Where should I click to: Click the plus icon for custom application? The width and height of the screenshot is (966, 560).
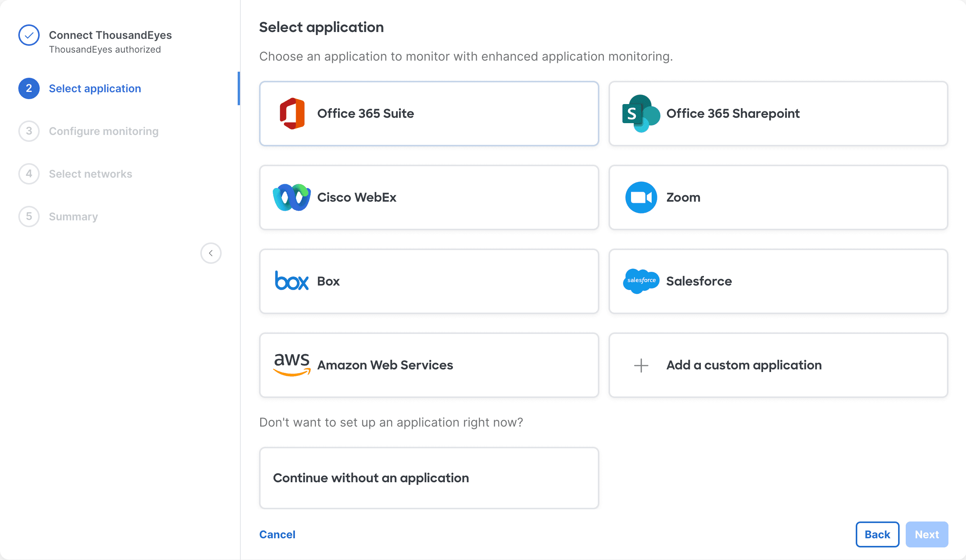tap(641, 366)
